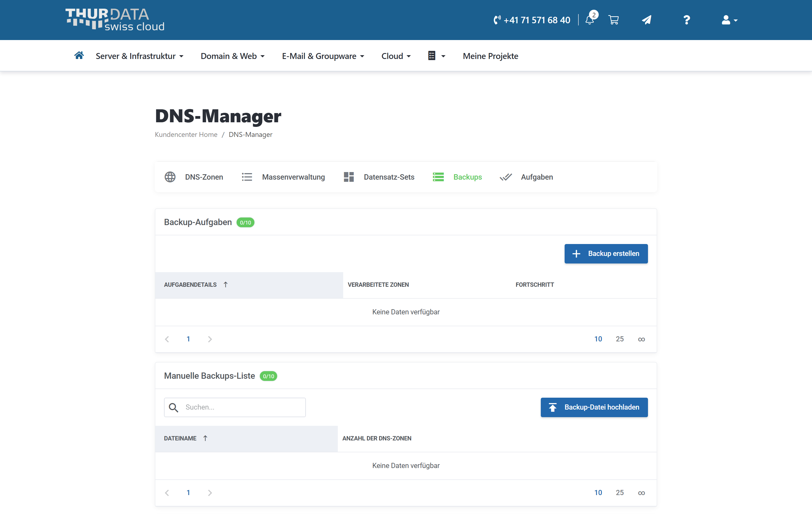Screen dimensions: 812x514
Task: Open Meine Projekte
Action: click(490, 56)
